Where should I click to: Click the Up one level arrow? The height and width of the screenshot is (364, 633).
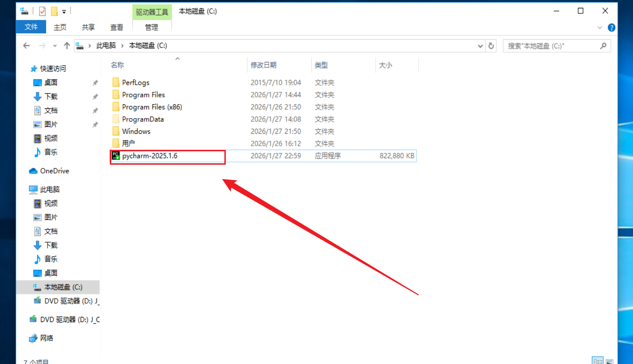pos(67,46)
